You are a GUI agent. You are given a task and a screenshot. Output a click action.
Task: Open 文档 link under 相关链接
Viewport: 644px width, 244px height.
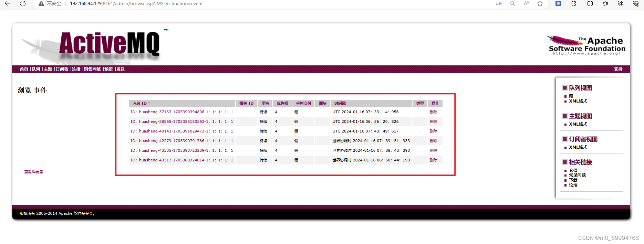[x=573, y=170]
